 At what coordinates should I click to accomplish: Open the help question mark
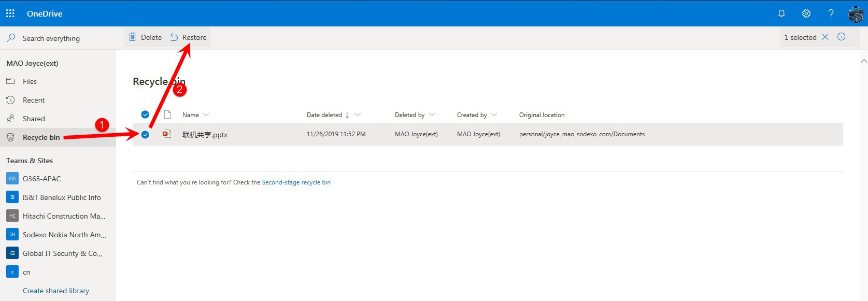(x=831, y=13)
